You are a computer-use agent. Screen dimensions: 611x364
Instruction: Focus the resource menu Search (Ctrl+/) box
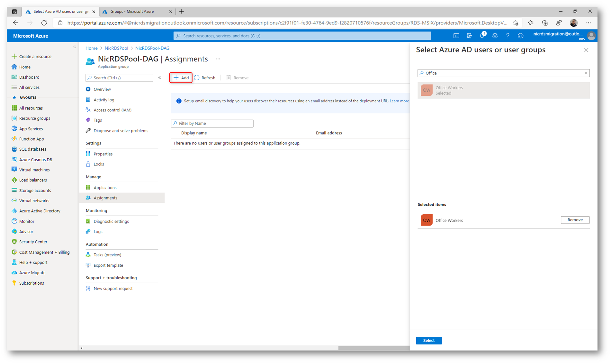tap(119, 78)
